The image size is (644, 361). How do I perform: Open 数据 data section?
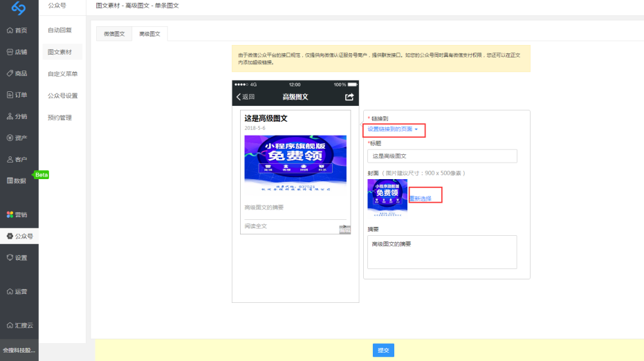point(17,180)
